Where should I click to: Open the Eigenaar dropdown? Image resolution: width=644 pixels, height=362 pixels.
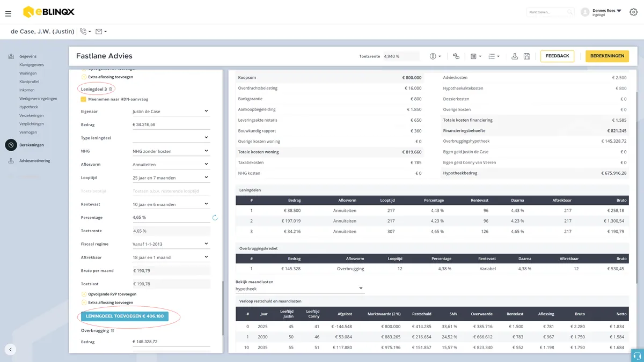(x=171, y=112)
